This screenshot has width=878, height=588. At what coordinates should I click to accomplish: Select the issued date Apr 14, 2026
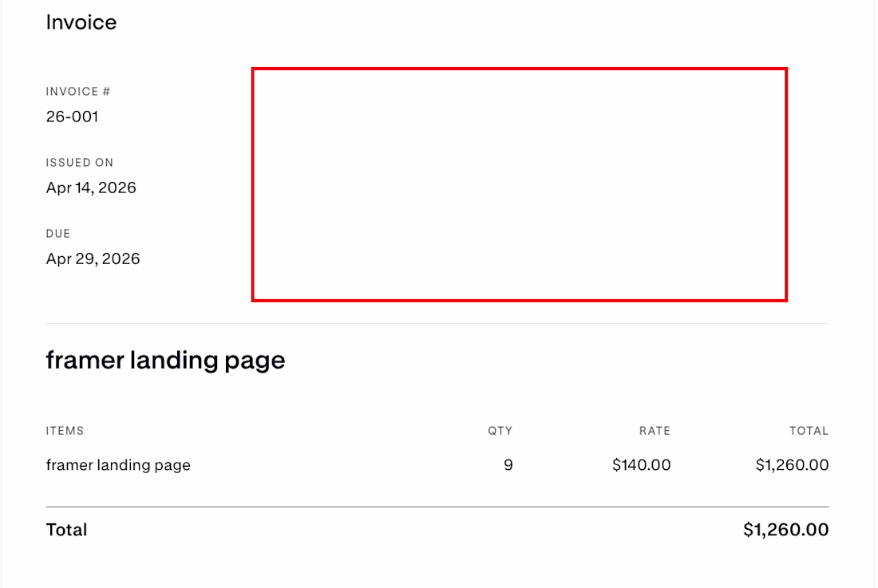91,187
